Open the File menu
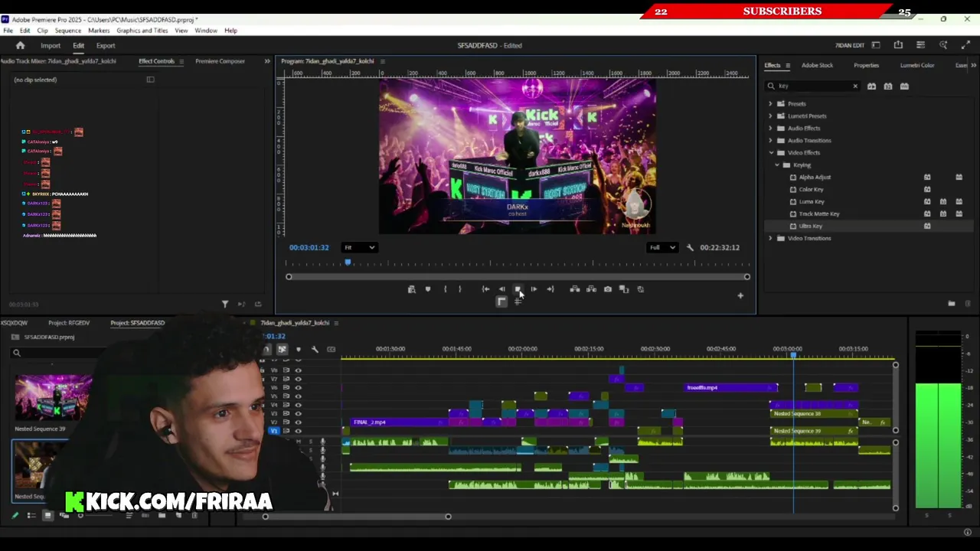The width and height of the screenshot is (980, 551). pyautogui.click(x=8, y=31)
